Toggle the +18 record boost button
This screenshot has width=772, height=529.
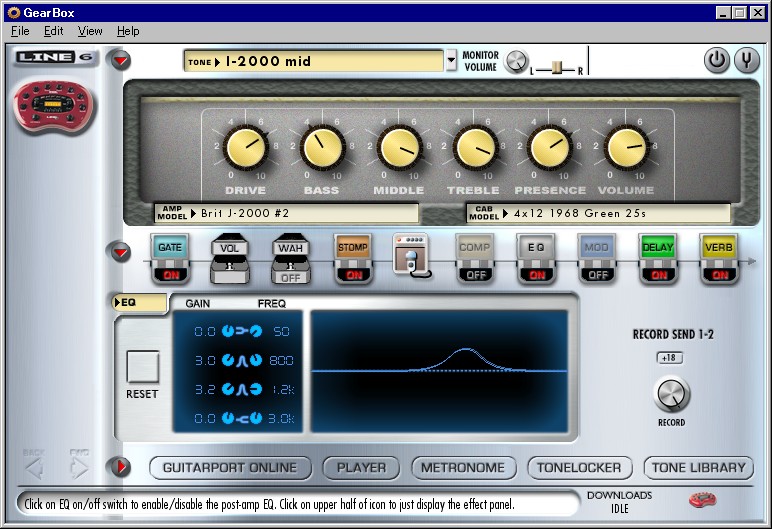(670, 358)
